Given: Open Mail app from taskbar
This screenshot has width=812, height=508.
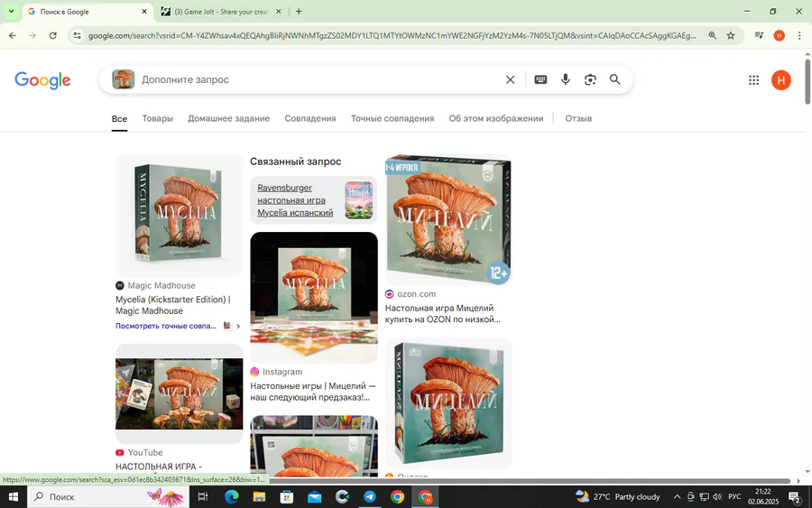Looking at the screenshot, I should [314, 496].
